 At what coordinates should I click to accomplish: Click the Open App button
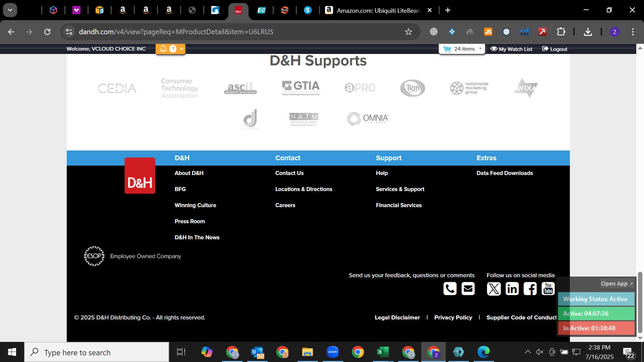click(616, 284)
